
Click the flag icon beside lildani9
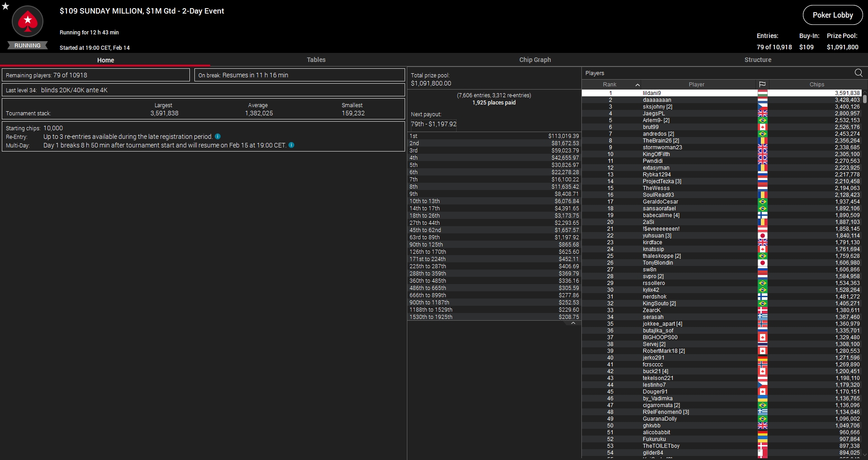pos(763,93)
